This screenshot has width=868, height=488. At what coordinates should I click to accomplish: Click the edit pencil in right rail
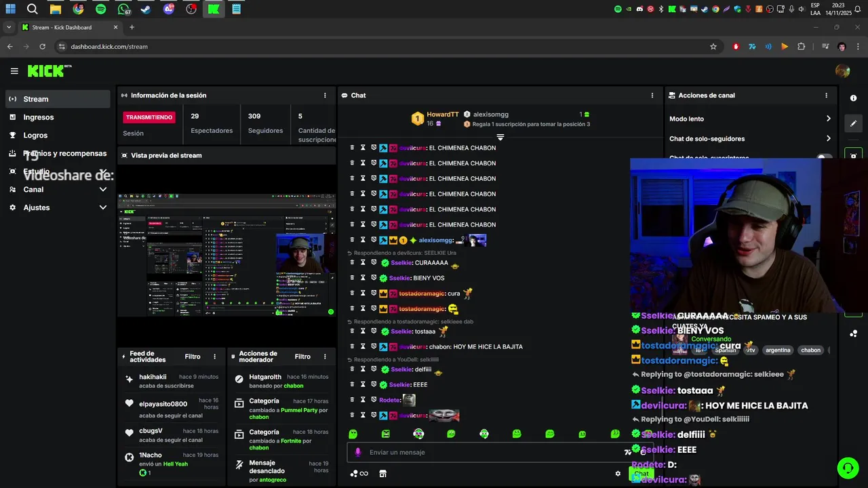tap(853, 123)
